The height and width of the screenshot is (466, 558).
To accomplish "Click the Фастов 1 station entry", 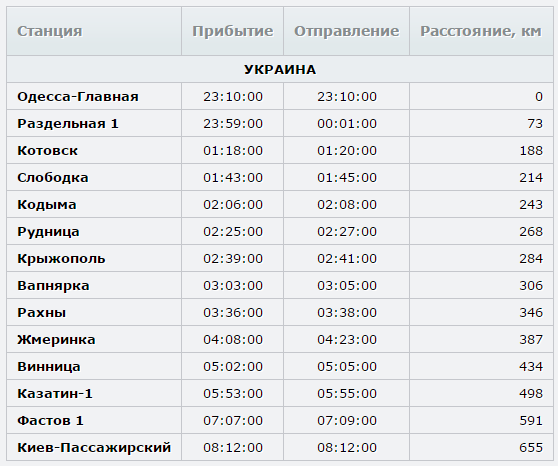I will [x=50, y=421].
